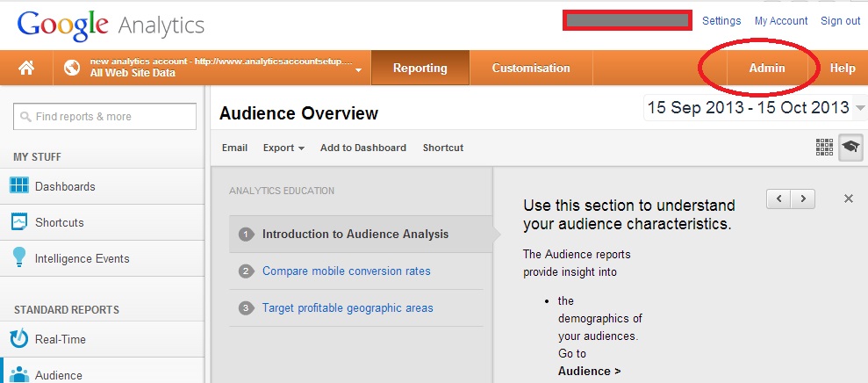This screenshot has height=383, width=868.
Task: Click the globe icon beside the account name
Action: (71, 69)
